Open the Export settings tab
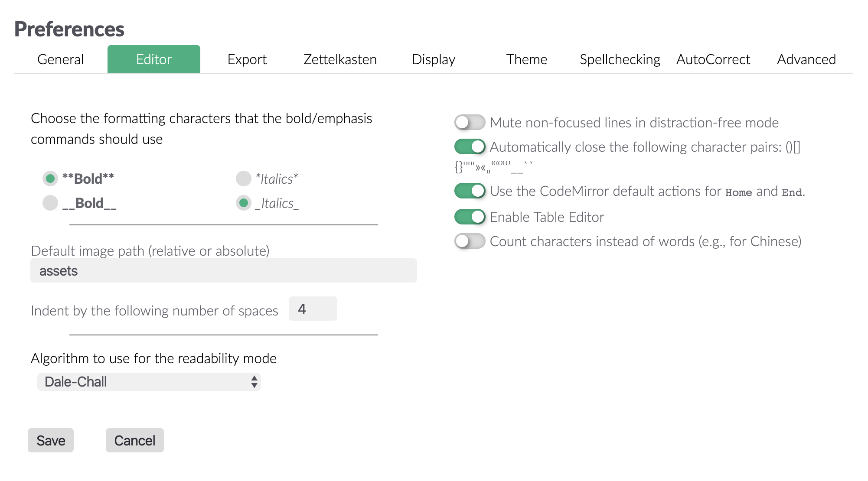The height and width of the screenshot is (481, 868). pyautogui.click(x=247, y=59)
